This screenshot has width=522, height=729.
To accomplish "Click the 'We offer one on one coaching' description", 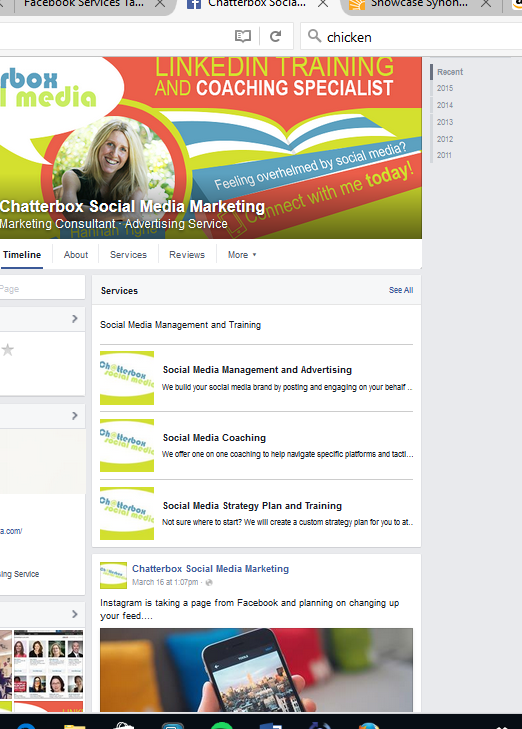I will pos(287,454).
